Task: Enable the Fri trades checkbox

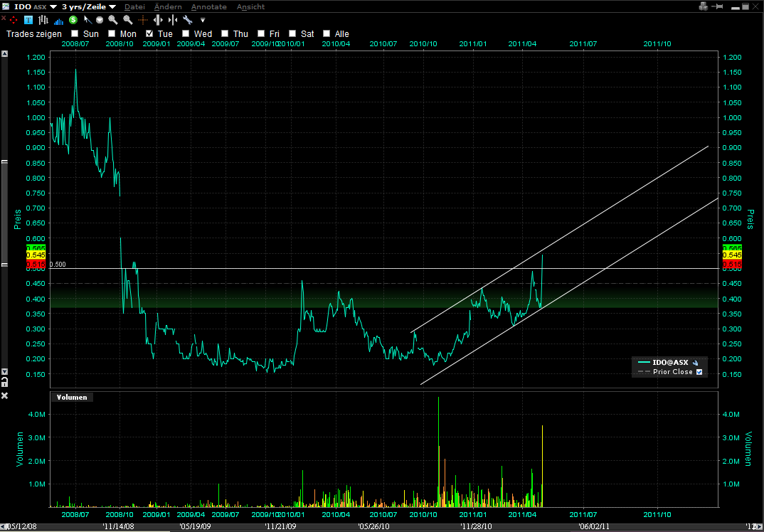Action: tap(261, 33)
